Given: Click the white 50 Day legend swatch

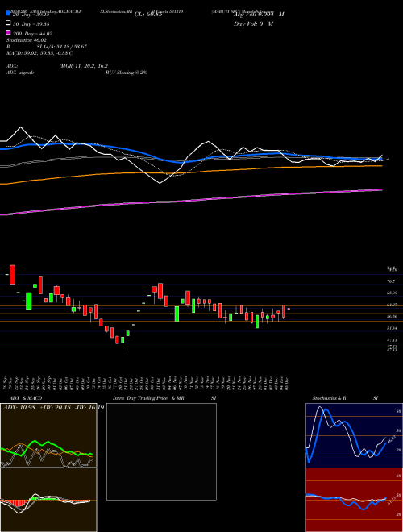Looking at the screenshot, I should [9, 23].
